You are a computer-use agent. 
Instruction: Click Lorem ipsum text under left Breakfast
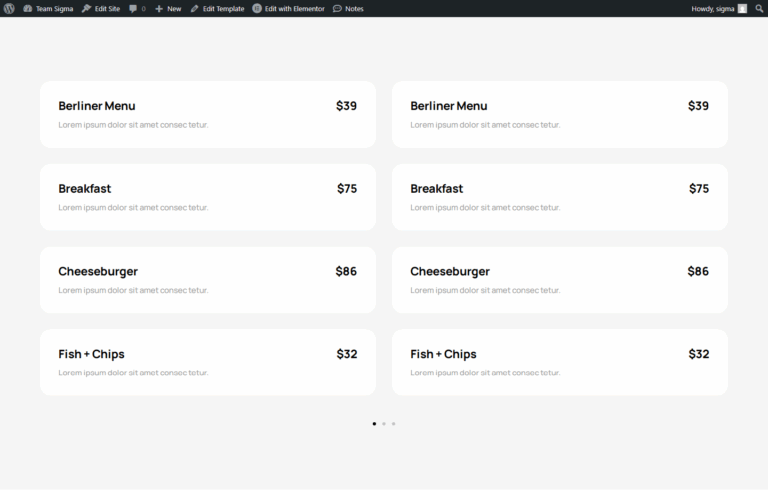click(x=133, y=208)
